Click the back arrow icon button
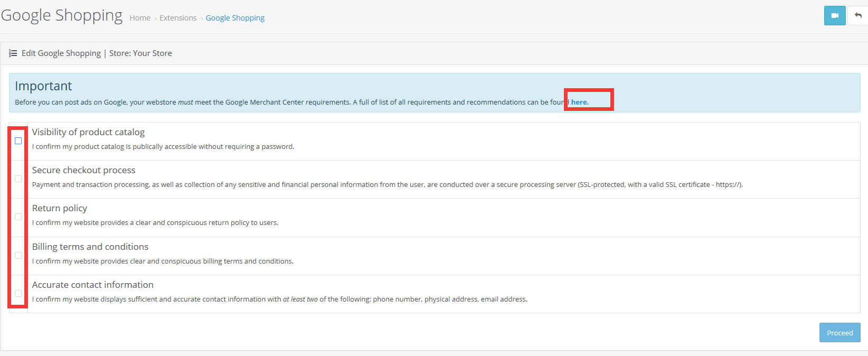 tap(858, 16)
